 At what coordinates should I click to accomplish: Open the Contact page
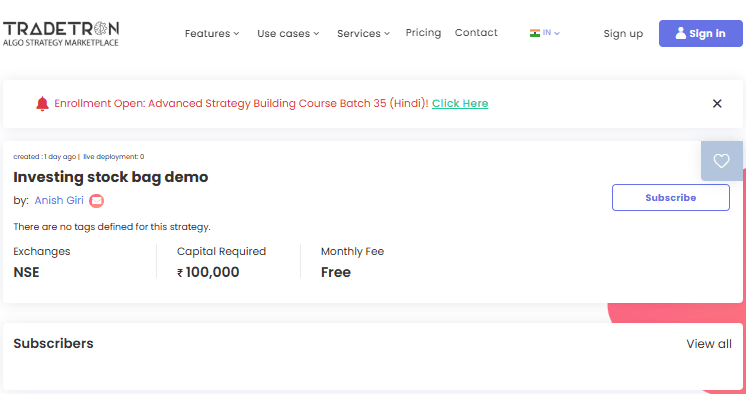click(476, 33)
